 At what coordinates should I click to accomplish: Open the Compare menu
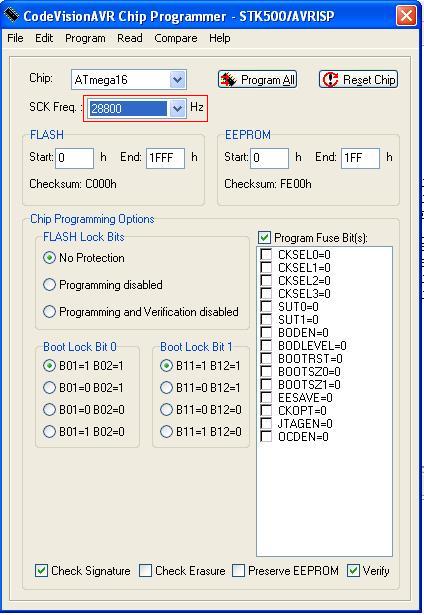pyautogui.click(x=176, y=38)
